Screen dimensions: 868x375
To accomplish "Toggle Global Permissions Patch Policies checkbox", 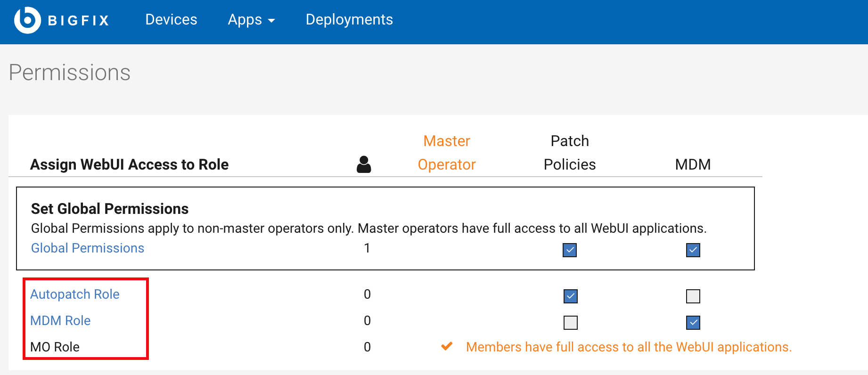I will (570, 250).
